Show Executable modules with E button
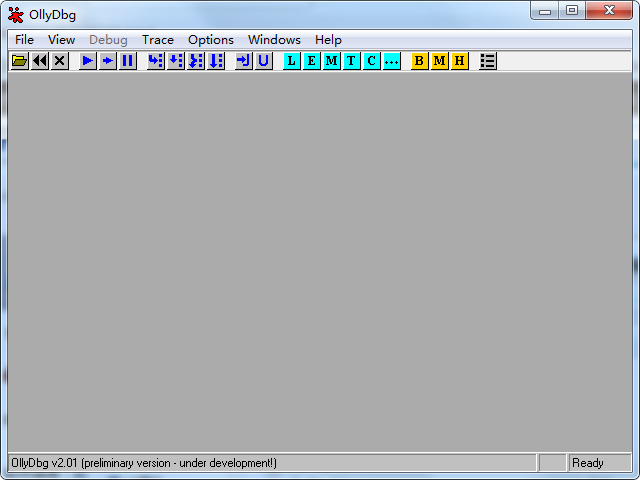 click(x=312, y=61)
